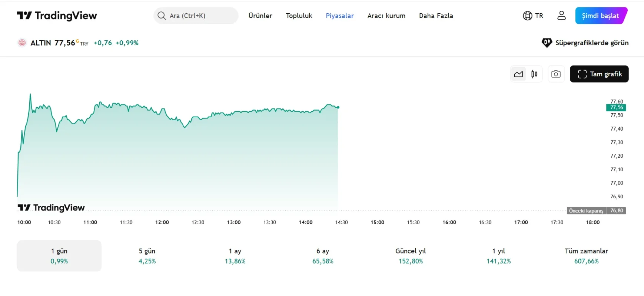Expand the Daha Fazla menu
Screen dimensions: 644x296
[x=436, y=16]
